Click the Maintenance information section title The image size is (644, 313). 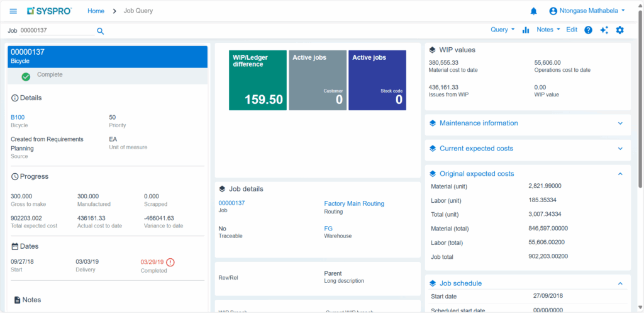point(479,123)
